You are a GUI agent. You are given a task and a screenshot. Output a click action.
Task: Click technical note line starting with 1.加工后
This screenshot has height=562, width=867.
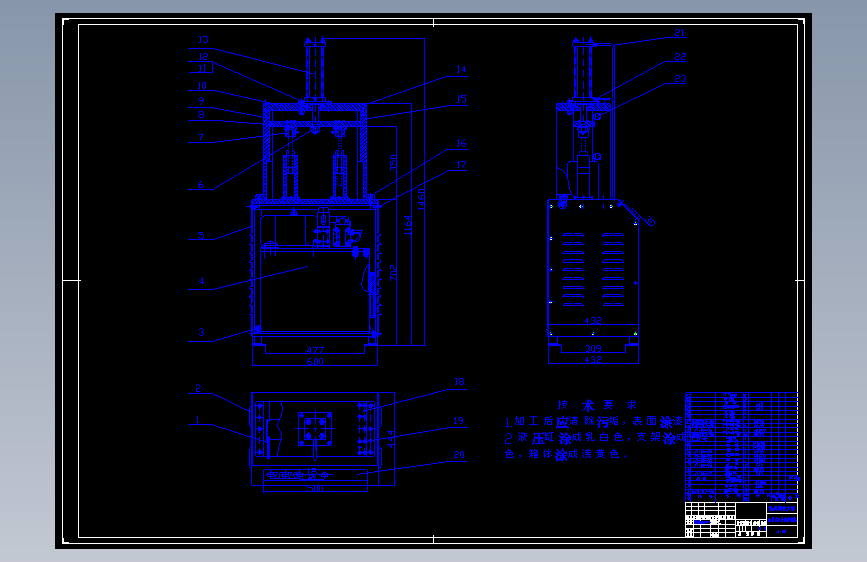(x=594, y=422)
